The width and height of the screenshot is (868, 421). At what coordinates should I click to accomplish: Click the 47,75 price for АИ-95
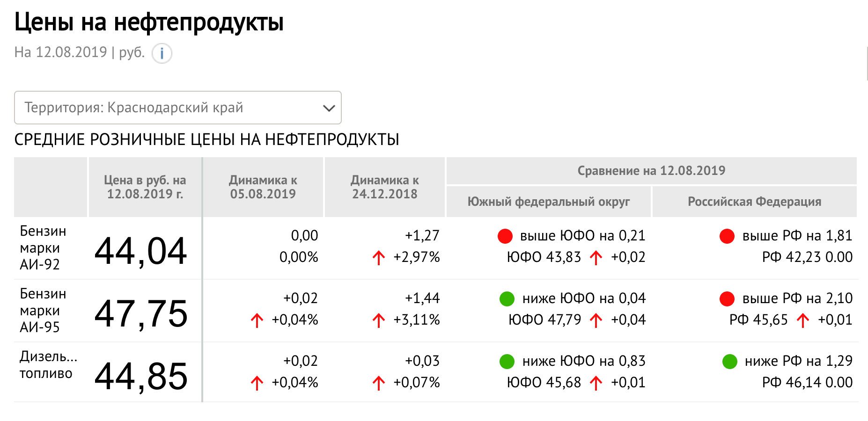[141, 313]
